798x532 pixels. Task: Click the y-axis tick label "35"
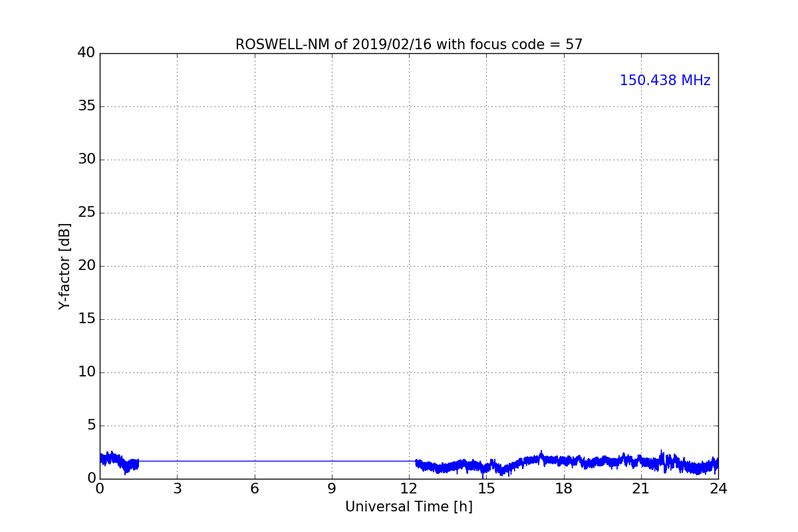point(86,106)
